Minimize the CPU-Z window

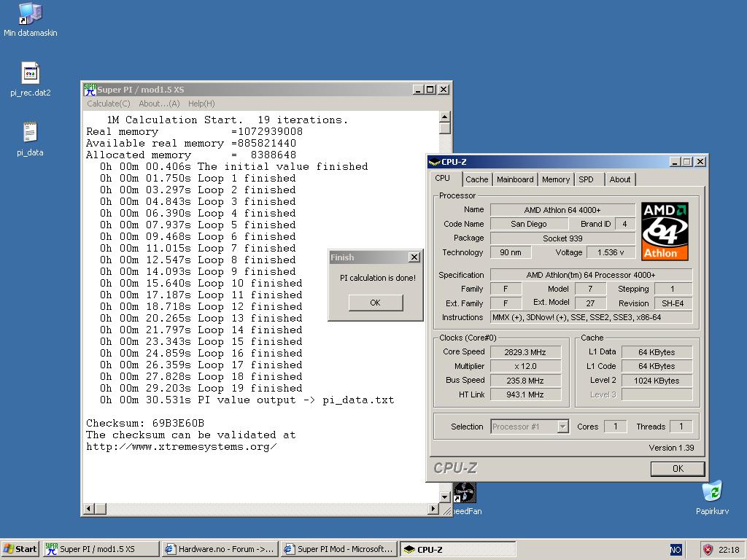coord(675,162)
